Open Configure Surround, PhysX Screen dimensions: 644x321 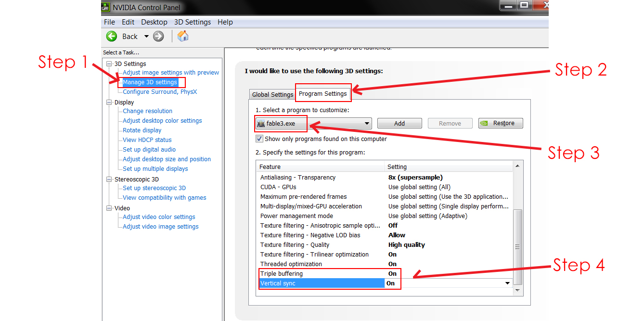160,92
